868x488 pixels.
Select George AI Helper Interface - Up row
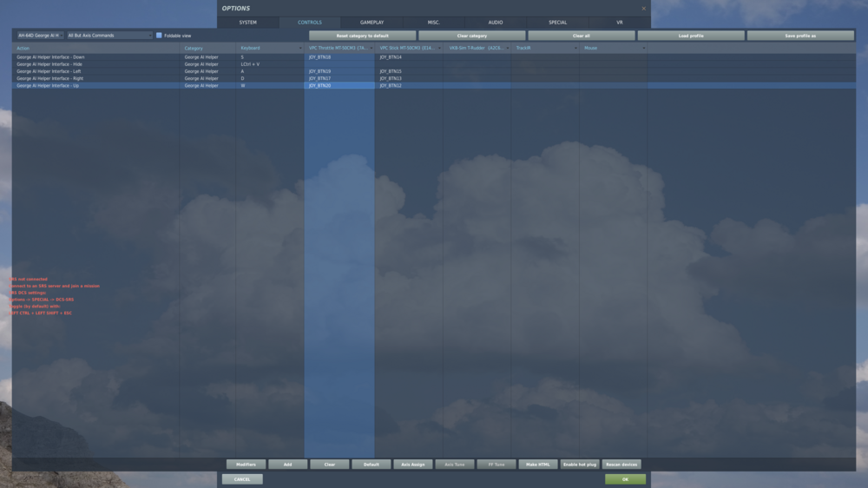coord(434,86)
